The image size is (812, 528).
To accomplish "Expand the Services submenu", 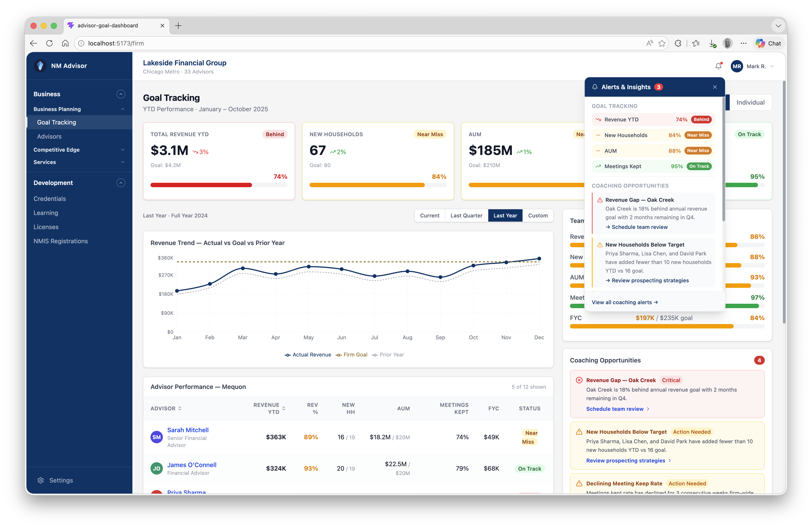I will click(x=122, y=162).
